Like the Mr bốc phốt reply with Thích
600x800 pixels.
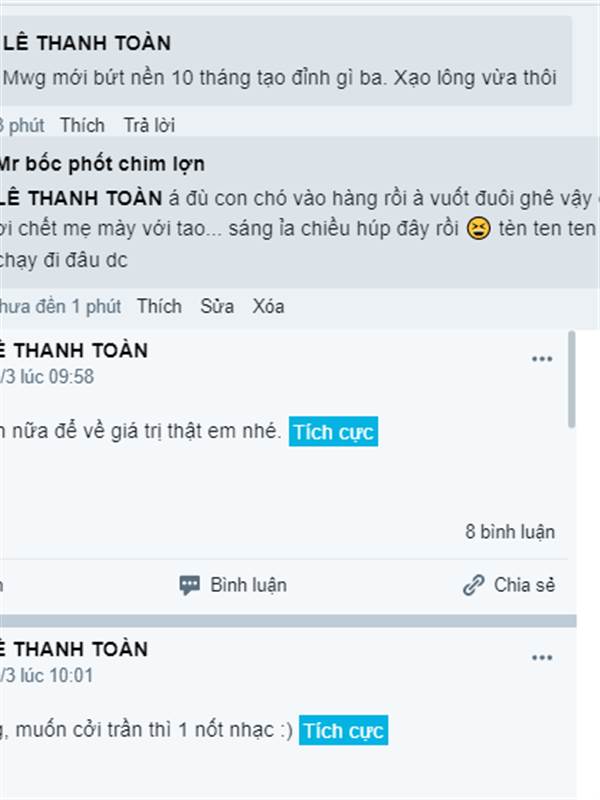tap(159, 306)
